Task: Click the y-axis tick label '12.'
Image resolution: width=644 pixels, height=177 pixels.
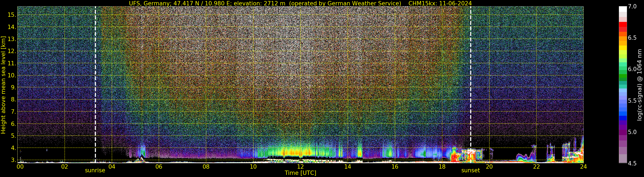Action: click(12, 51)
